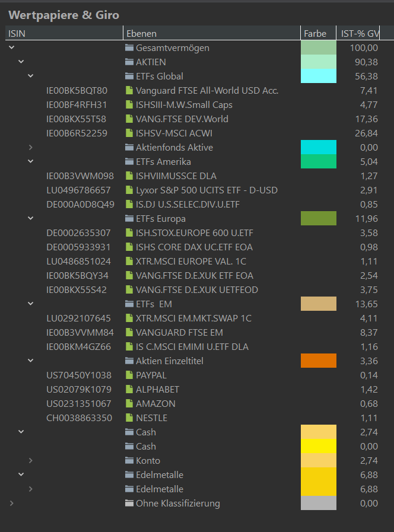The height and width of the screenshot is (532, 394).
Task: Click the NESTLE security file icon
Action: tap(129, 418)
